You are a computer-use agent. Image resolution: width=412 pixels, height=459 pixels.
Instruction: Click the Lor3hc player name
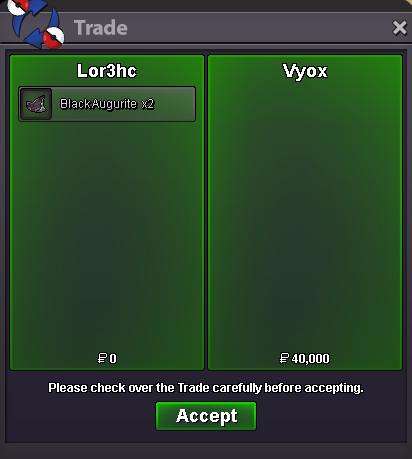pyautogui.click(x=107, y=71)
